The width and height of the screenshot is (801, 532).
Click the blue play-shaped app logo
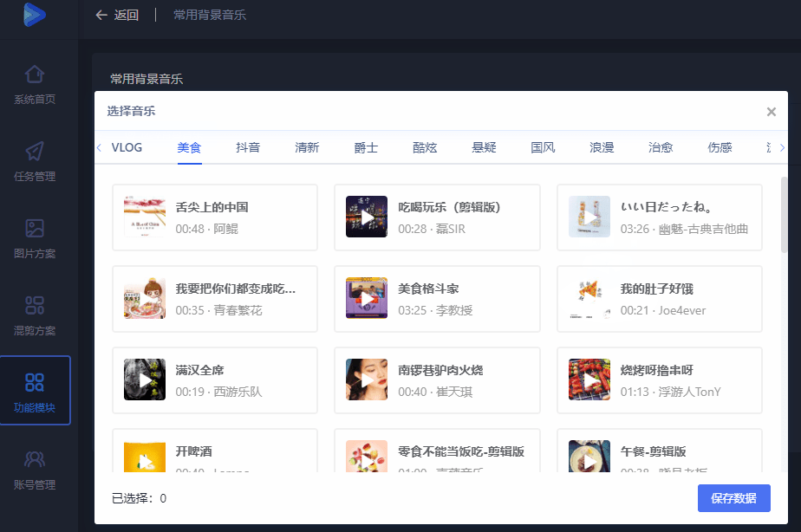(34, 14)
